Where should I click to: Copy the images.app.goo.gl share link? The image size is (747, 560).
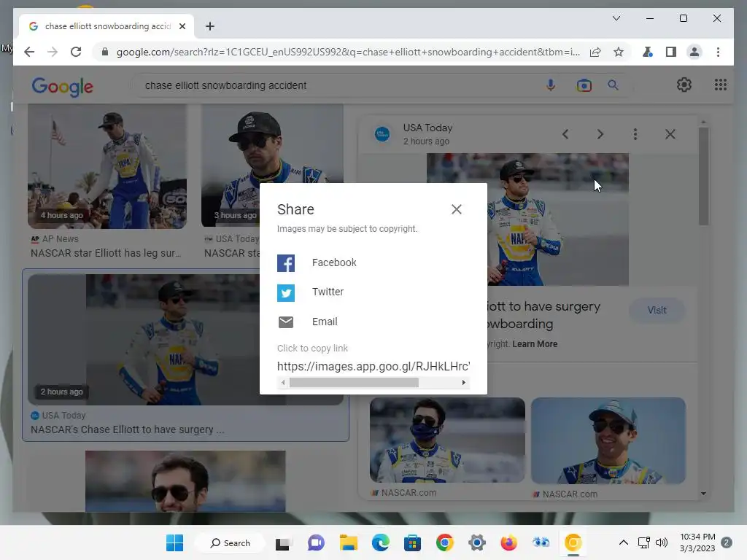373,366
